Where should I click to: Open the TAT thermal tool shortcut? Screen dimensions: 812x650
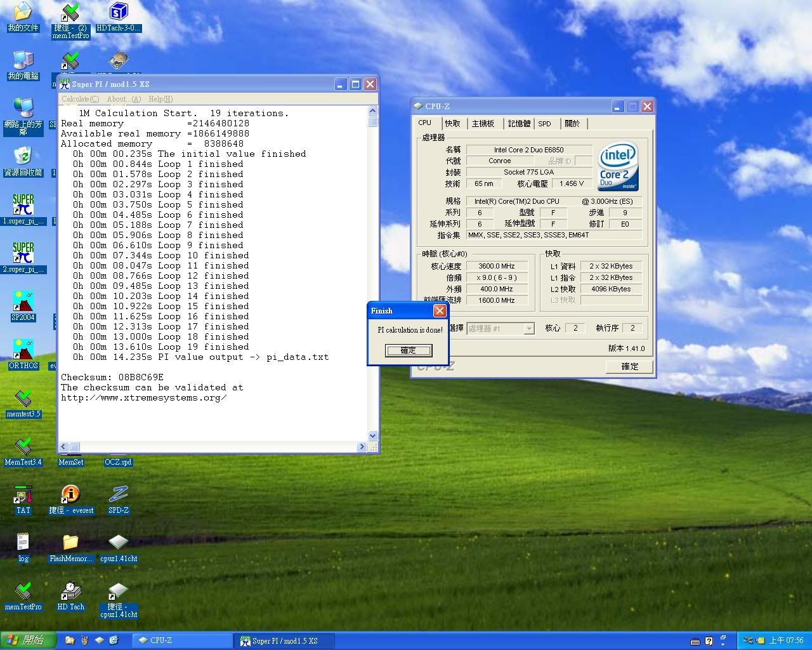(x=23, y=500)
